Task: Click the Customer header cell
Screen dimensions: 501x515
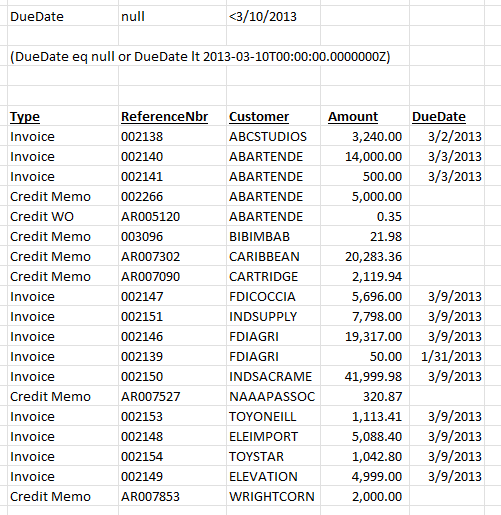Action: (273, 116)
